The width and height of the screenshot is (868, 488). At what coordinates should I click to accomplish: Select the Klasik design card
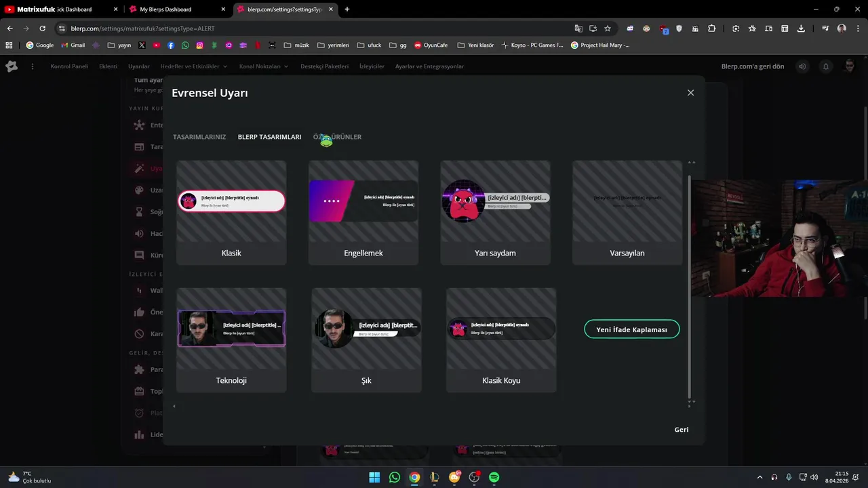[x=231, y=213]
